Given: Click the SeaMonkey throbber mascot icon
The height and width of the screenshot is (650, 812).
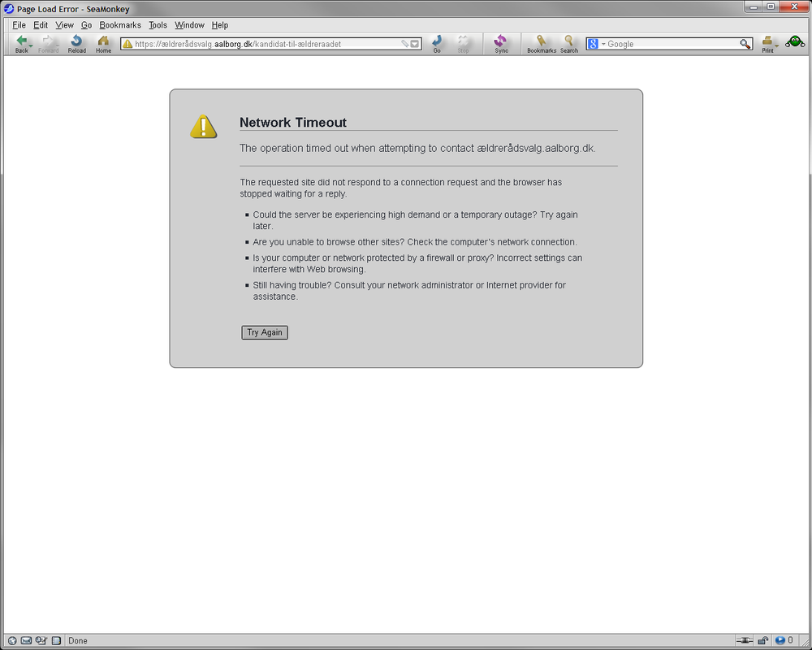Looking at the screenshot, I should [795, 41].
